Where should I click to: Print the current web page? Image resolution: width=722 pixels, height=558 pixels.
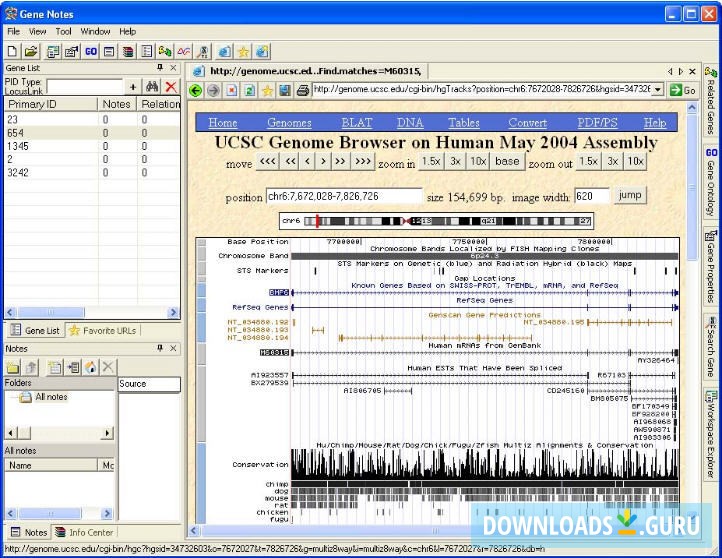303,90
